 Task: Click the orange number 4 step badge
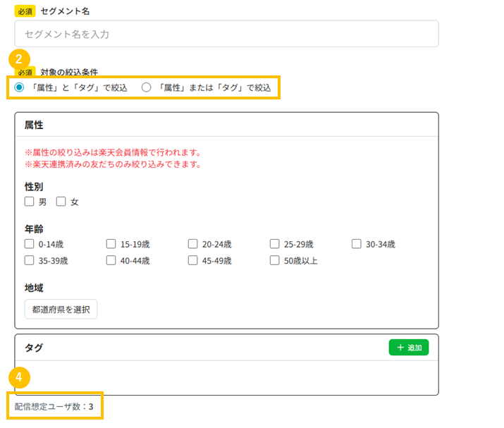[x=19, y=378]
